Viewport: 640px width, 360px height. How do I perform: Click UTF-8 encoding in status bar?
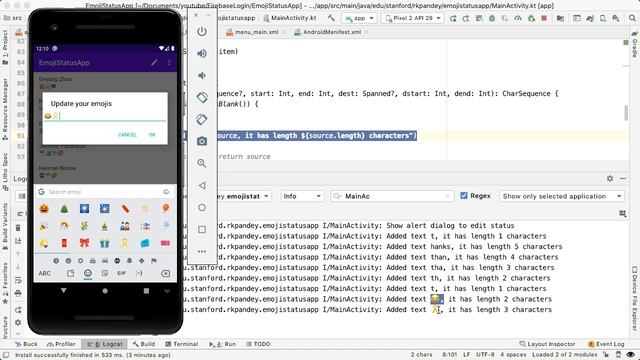point(485,355)
